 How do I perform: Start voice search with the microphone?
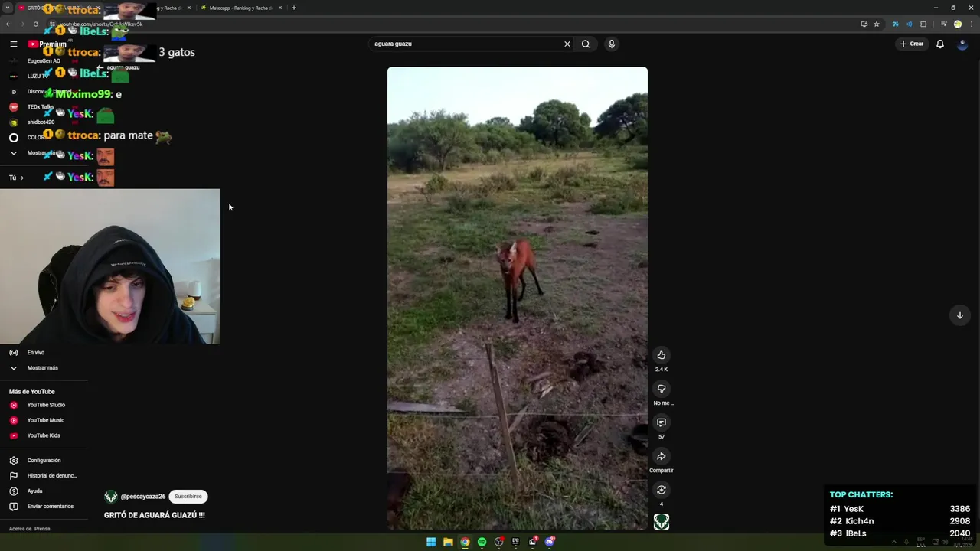[x=611, y=44]
